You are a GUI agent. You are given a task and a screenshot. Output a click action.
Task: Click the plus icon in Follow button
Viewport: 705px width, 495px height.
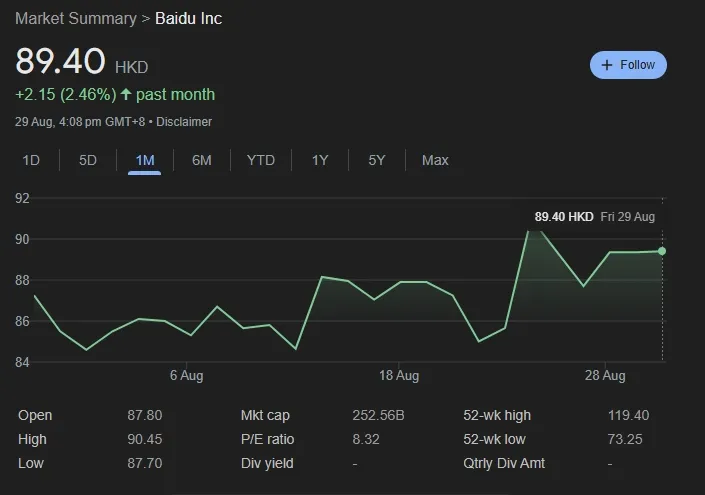tap(607, 65)
